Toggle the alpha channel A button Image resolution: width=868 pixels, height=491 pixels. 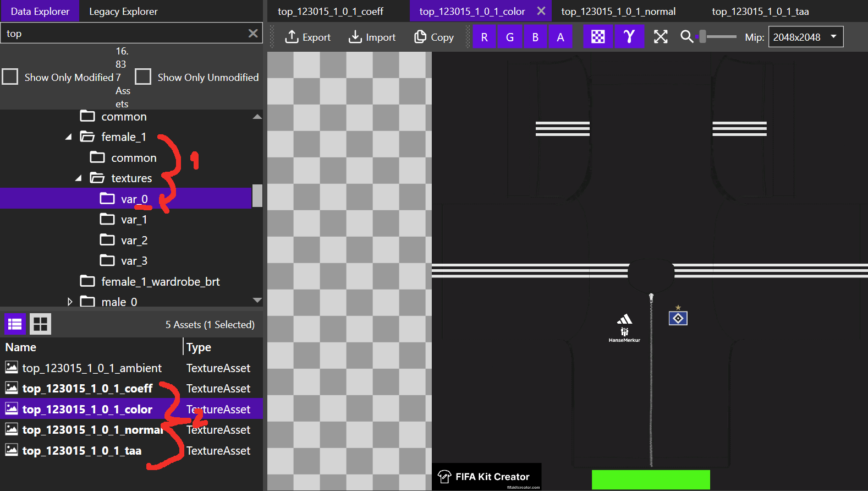coord(561,37)
